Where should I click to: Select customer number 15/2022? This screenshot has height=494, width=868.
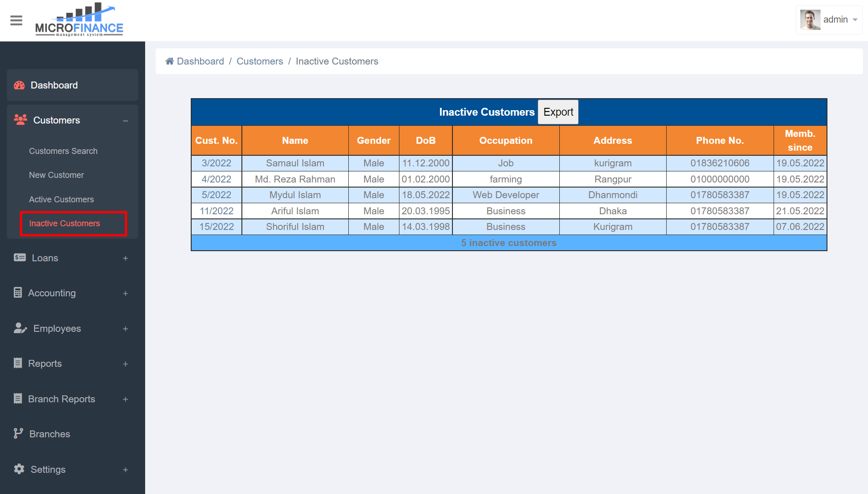pyautogui.click(x=217, y=227)
